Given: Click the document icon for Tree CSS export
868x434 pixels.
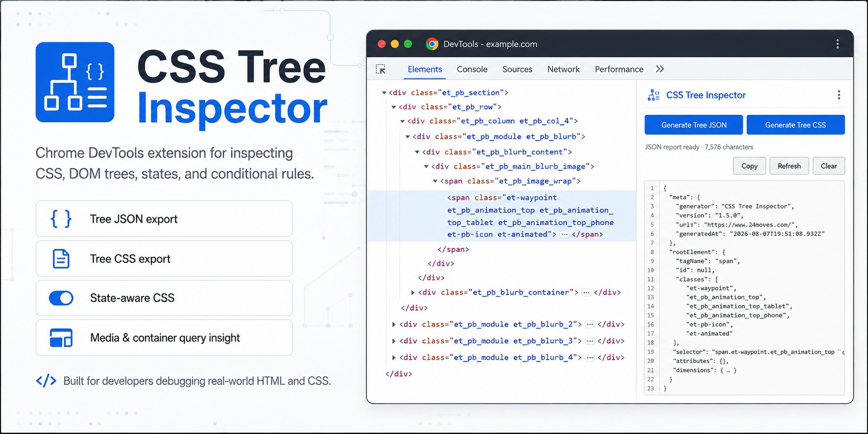Looking at the screenshot, I should tap(61, 258).
